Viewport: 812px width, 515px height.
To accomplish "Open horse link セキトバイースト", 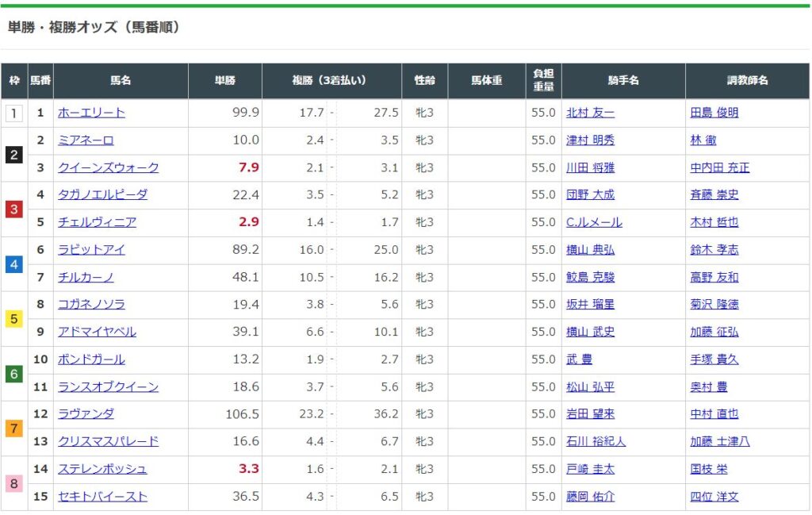I will pyautogui.click(x=102, y=497).
